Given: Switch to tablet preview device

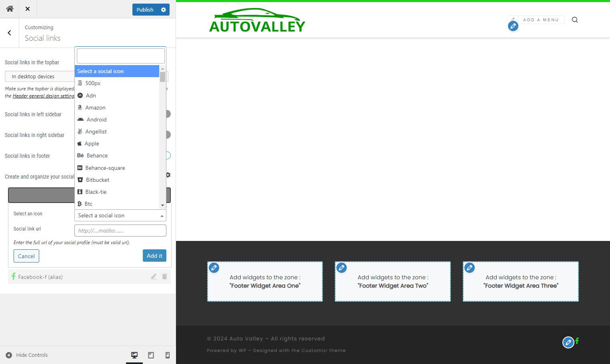Looking at the screenshot, I should point(151,355).
